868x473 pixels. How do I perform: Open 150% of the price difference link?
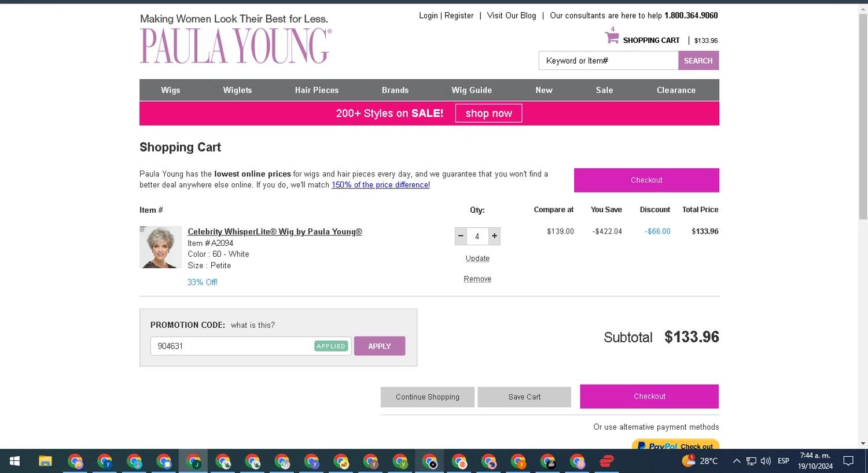tap(380, 185)
